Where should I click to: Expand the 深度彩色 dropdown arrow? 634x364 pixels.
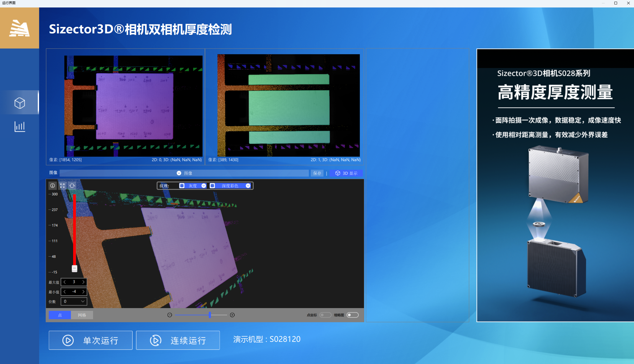pos(248,186)
